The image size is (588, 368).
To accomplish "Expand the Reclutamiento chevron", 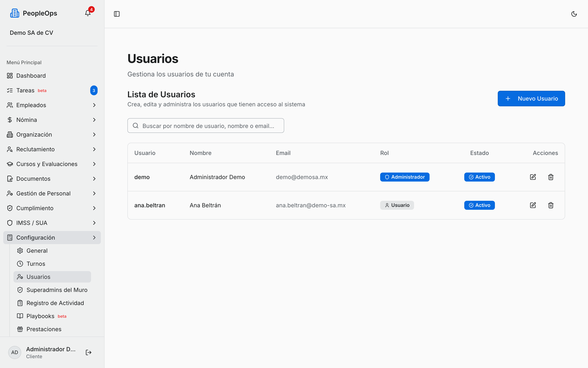I will pos(94,149).
